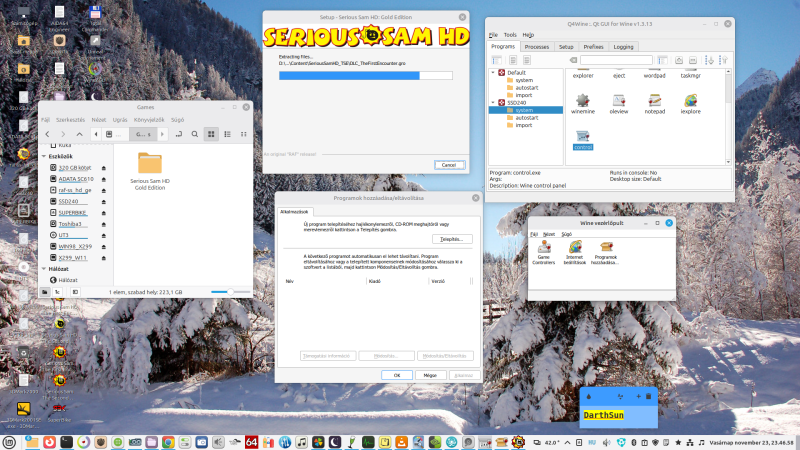Screen dimensions: 800x450
Task: Click the DarthSun note text
Action: (x=604, y=415)
